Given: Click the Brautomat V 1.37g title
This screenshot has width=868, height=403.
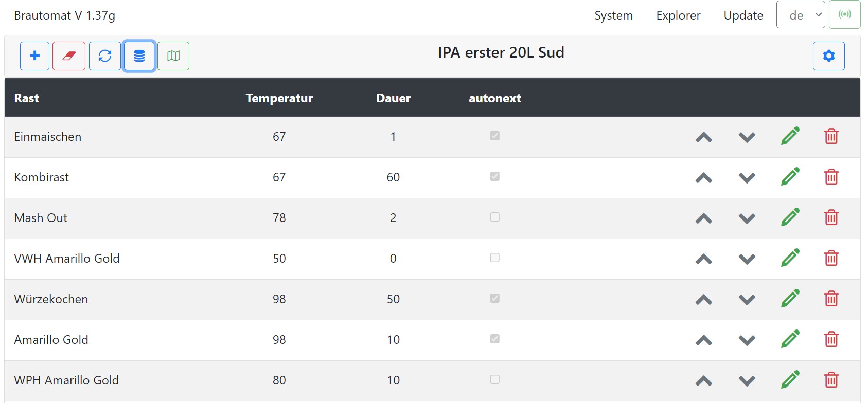Looking at the screenshot, I should 64,15.
